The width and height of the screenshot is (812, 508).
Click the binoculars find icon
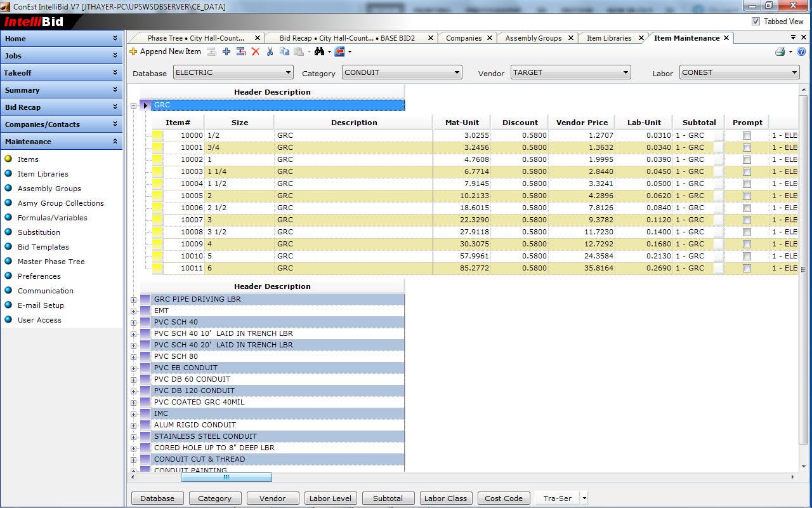click(319, 51)
